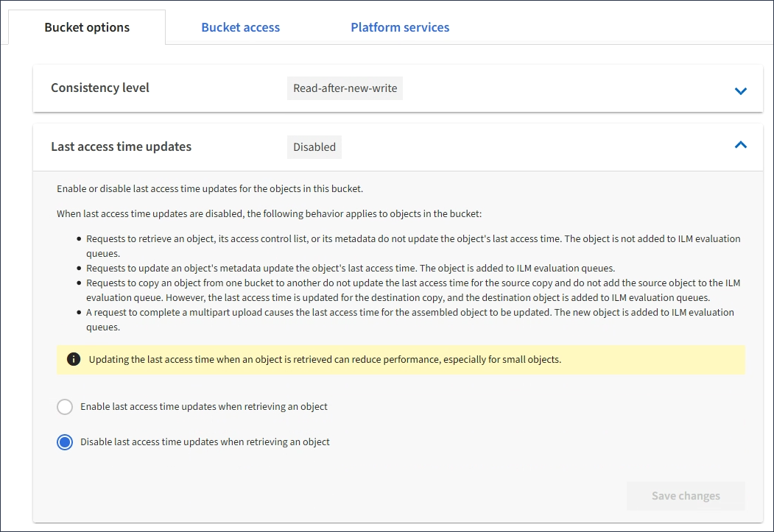Click the info icon in the yellow warning banner

point(74,360)
